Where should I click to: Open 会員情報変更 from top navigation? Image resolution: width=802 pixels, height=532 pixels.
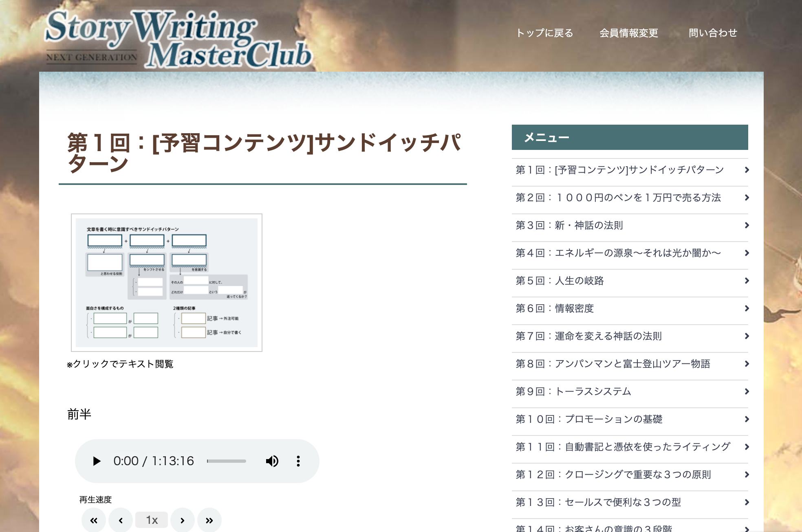coord(628,33)
